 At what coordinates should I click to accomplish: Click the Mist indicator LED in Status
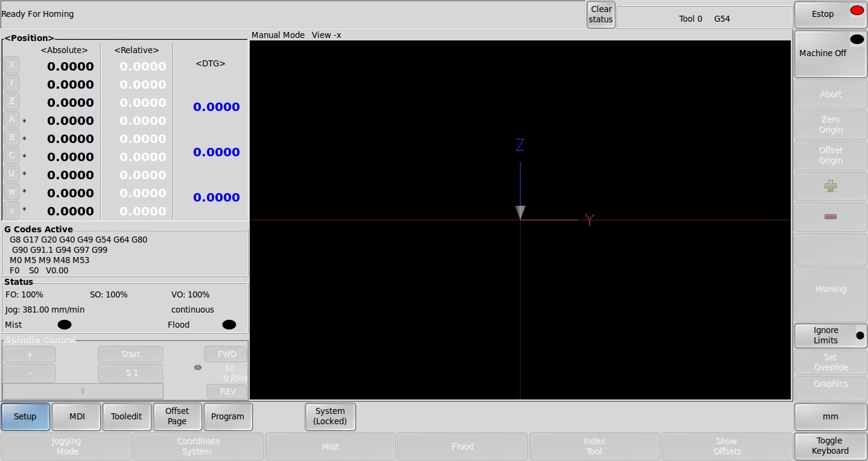click(x=65, y=325)
